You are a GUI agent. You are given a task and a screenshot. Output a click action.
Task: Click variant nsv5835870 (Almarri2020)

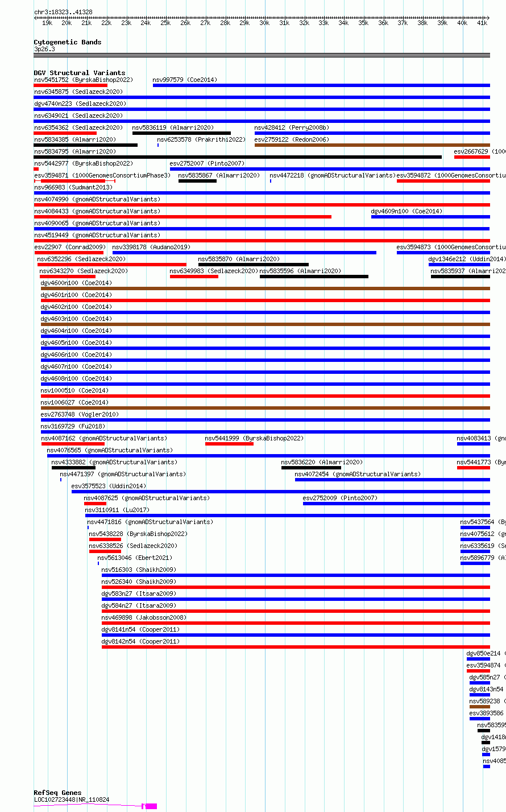coord(254,265)
